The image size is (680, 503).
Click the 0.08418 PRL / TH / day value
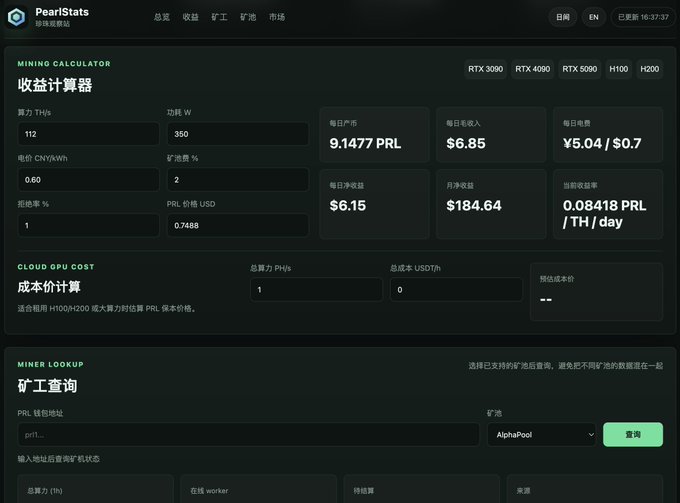[x=605, y=213]
